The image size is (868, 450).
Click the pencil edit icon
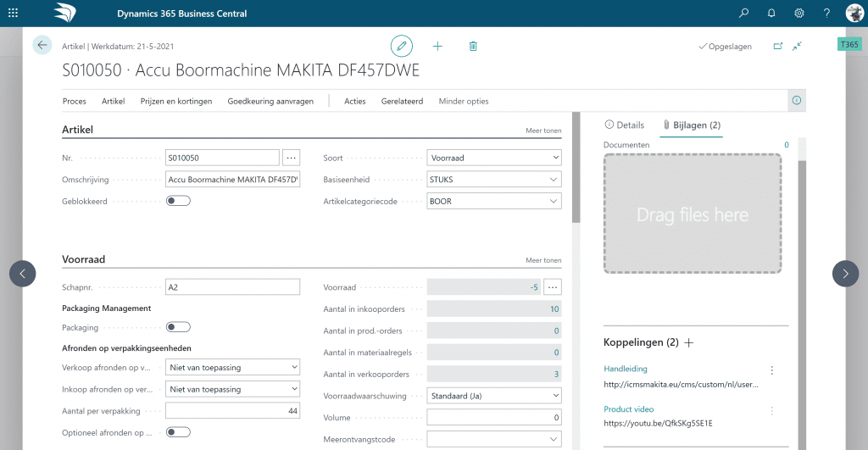tap(401, 46)
